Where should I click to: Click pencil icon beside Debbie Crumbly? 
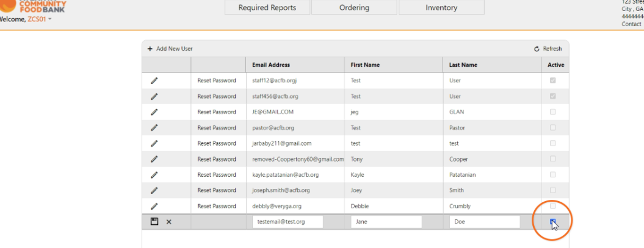[154, 207]
